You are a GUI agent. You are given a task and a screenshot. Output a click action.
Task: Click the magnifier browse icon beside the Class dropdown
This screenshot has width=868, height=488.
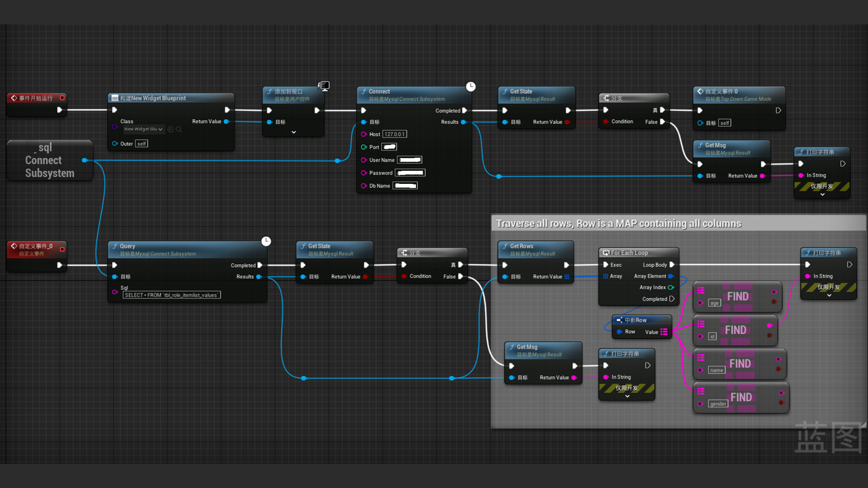(x=179, y=129)
